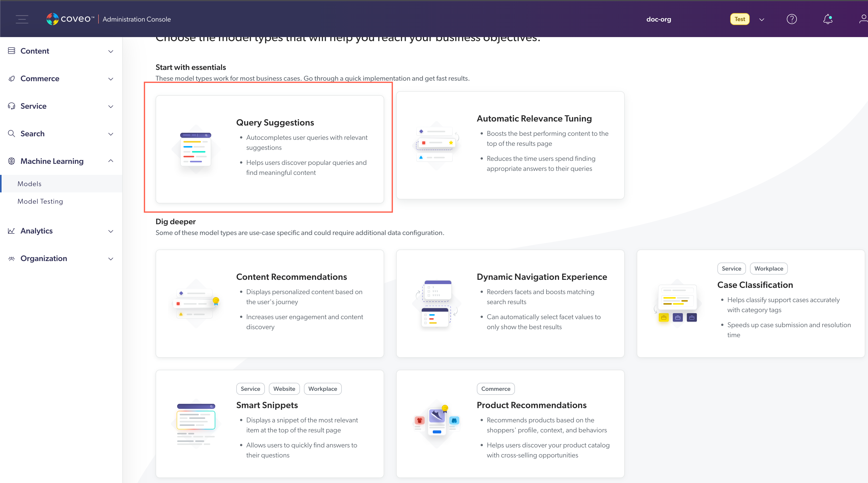
Task: Click the Administration Console title text
Action: click(x=137, y=19)
